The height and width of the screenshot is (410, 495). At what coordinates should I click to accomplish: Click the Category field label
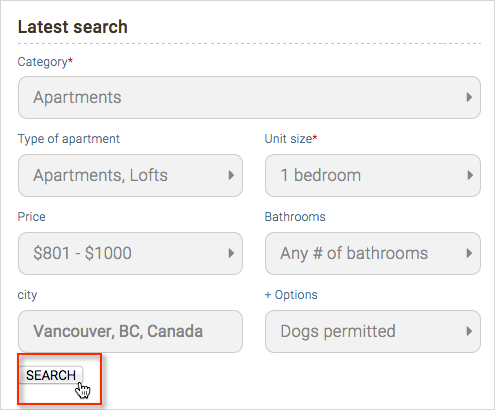pos(45,62)
